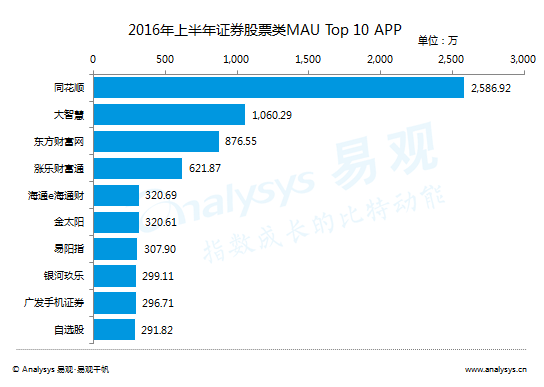Click the 东方财富网 bar
Viewport: 544px width, 387px height.
tap(156, 141)
